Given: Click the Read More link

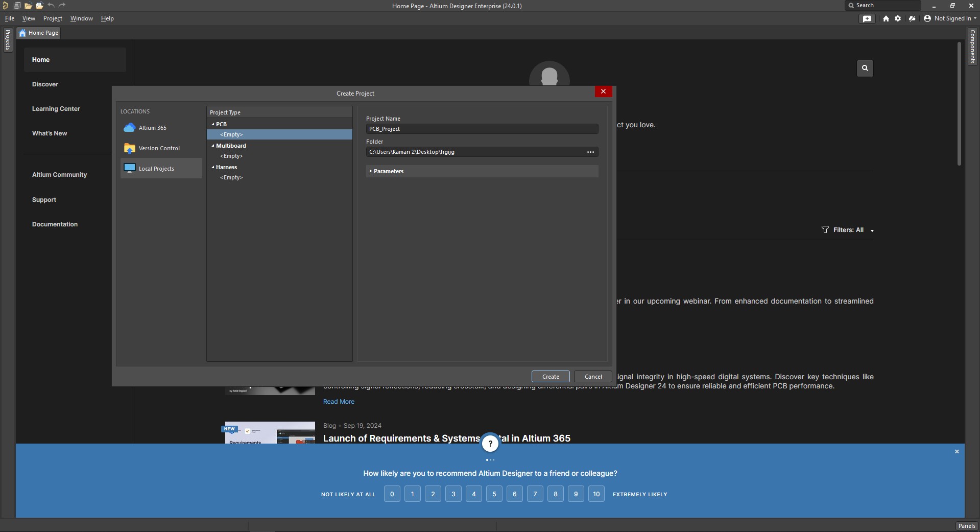Looking at the screenshot, I should pyautogui.click(x=339, y=402).
